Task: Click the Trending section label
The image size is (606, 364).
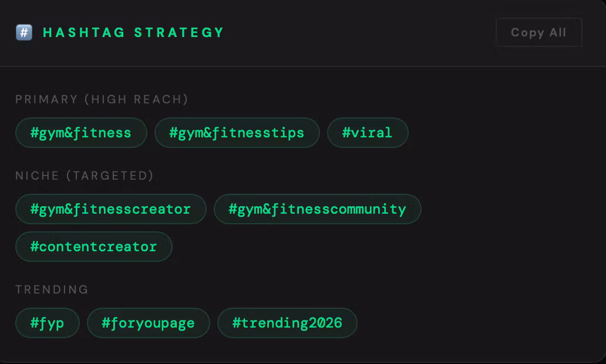Action: tap(52, 289)
